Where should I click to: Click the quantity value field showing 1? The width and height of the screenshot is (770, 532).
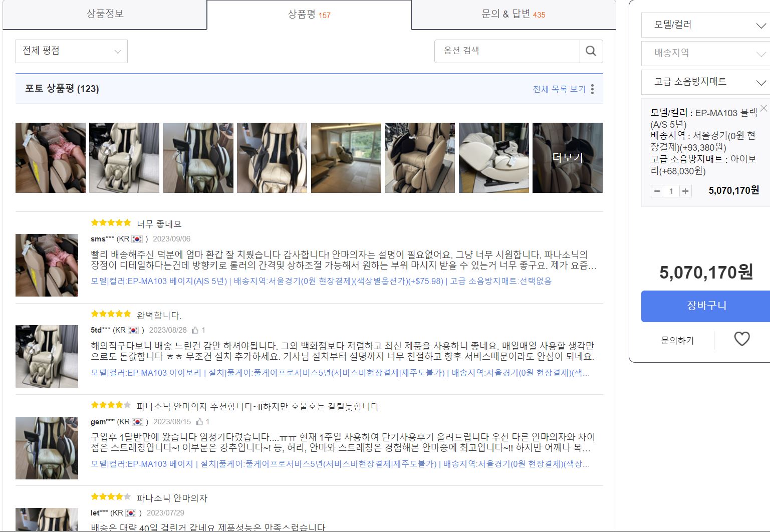pyautogui.click(x=671, y=191)
